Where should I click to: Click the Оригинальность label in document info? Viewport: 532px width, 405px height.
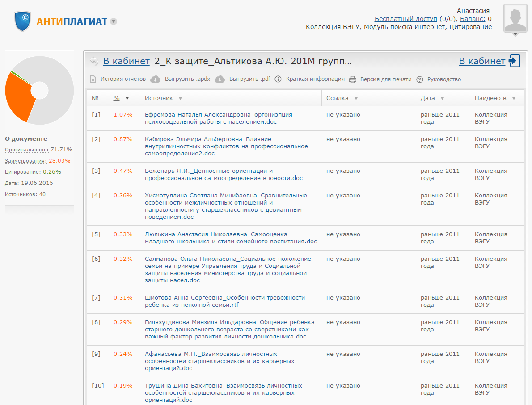26,150
